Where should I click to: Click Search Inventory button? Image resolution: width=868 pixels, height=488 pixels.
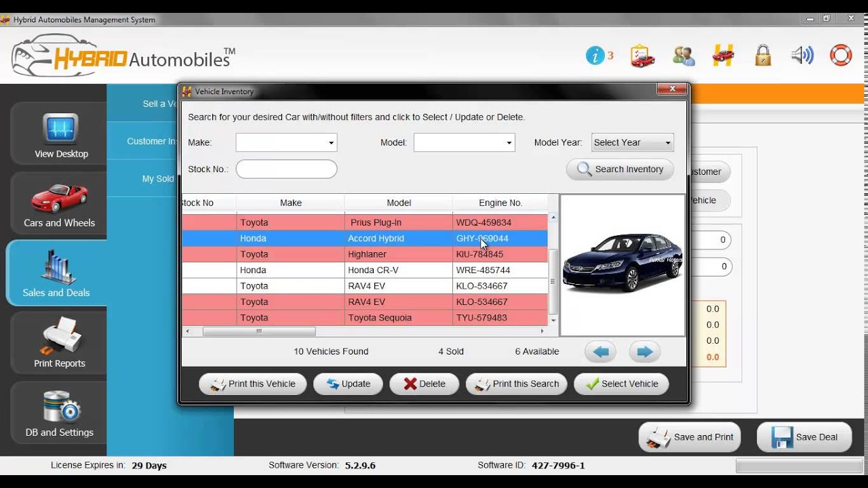click(620, 169)
